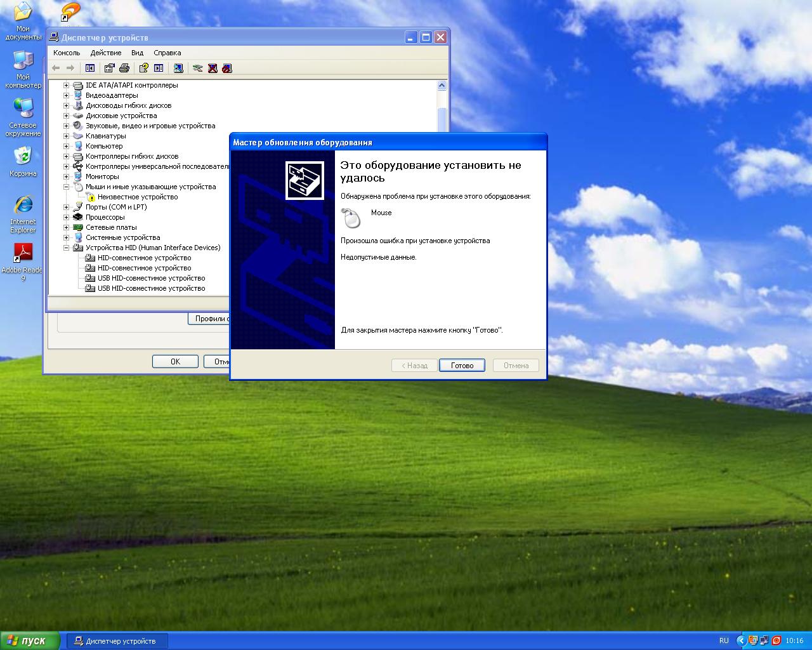This screenshot has width=812, height=650.
Task: Open the Справка menu
Action: (x=167, y=53)
